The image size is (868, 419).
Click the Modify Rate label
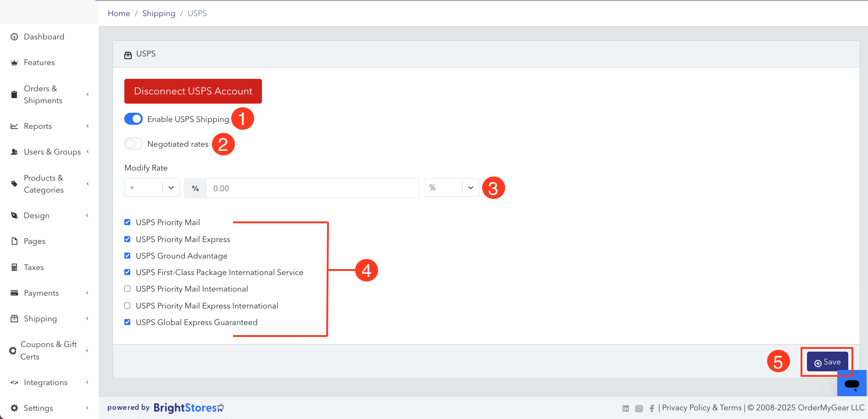tap(146, 168)
